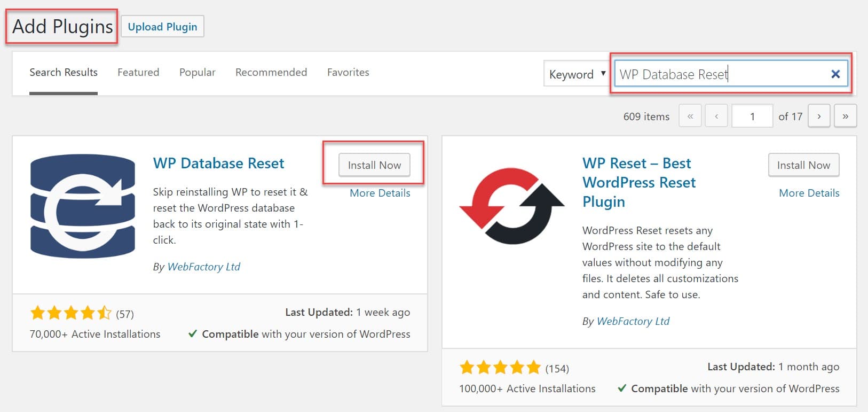The width and height of the screenshot is (868, 412).
Task: Click the current page number field
Action: tap(752, 116)
